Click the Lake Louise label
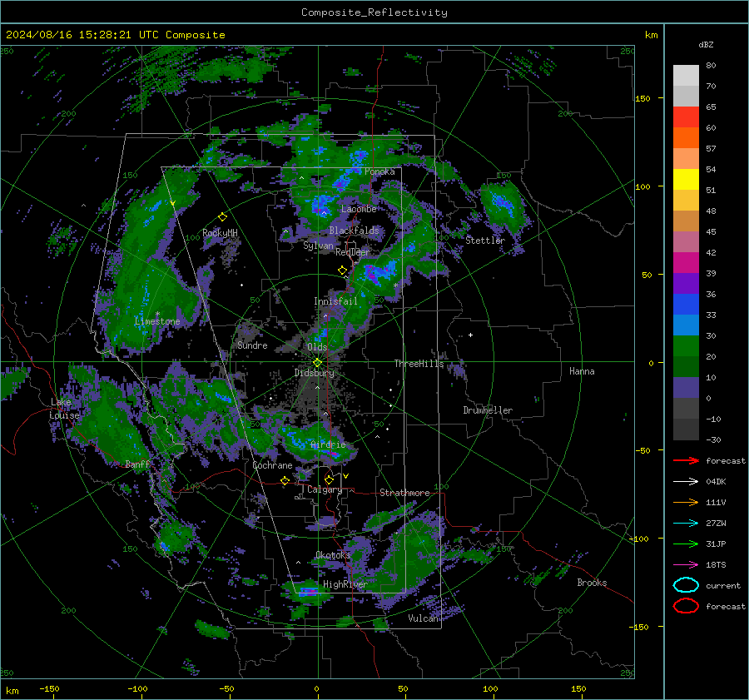The width and height of the screenshot is (749, 700). (65, 409)
